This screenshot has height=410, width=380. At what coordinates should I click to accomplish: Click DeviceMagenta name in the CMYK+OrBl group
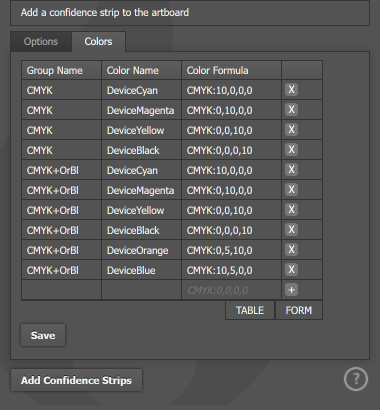(x=141, y=190)
